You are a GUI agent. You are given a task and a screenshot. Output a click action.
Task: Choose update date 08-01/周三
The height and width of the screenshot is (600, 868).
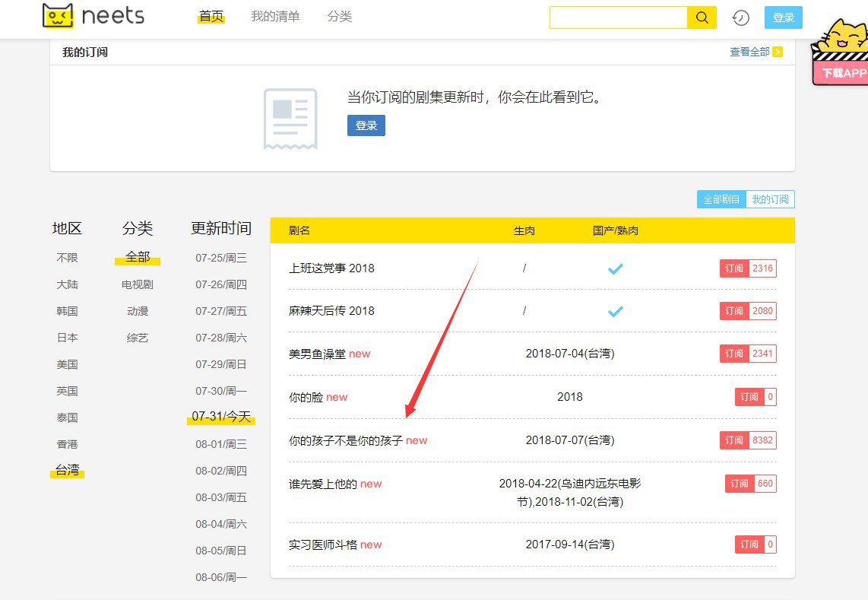click(x=221, y=444)
